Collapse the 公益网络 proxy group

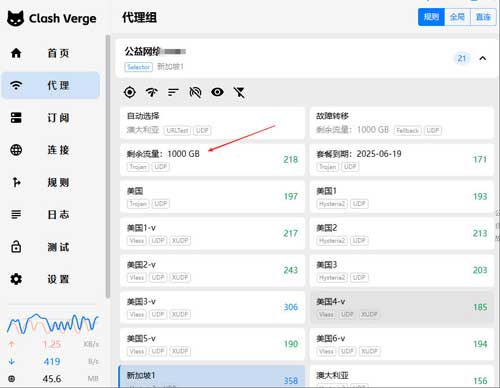pos(483,58)
